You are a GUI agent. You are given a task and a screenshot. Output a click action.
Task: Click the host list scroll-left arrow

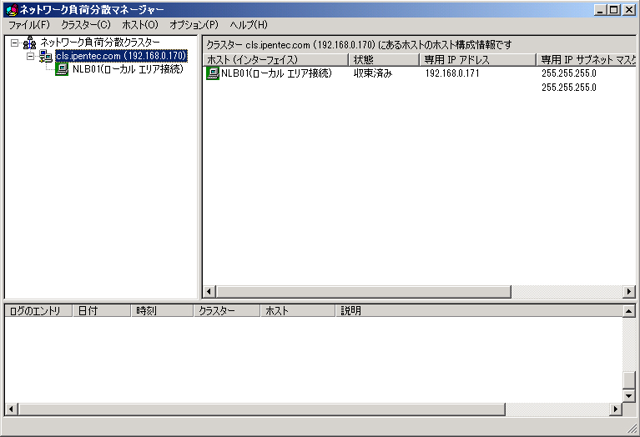pyautogui.click(x=209, y=292)
